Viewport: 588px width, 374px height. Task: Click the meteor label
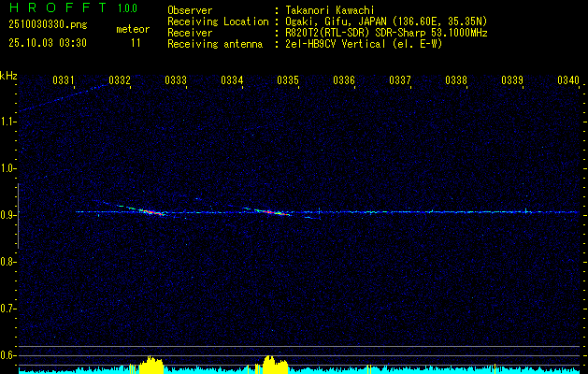[133, 29]
